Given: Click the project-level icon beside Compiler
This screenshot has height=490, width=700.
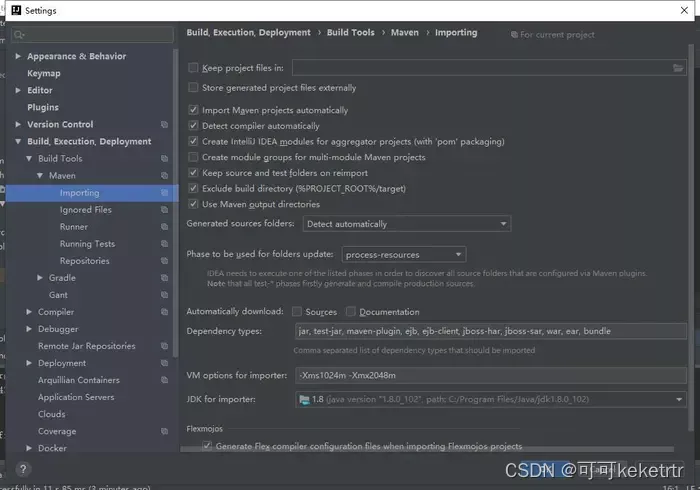Looking at the screenshot, I should 164,312.
